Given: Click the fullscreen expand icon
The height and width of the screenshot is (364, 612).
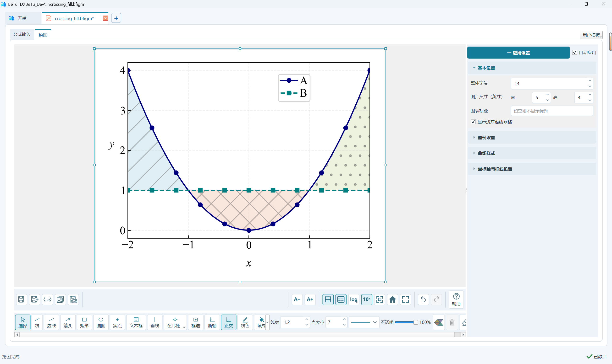Looking at the screenshot, I should pyautogui.click(x=405, y=299).
